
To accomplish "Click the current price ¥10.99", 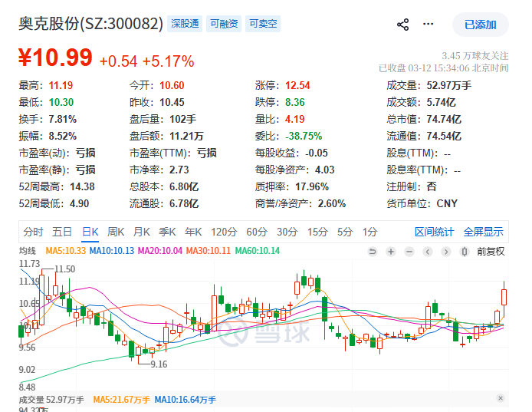I will pyautogui.click(x=55, y=58).
